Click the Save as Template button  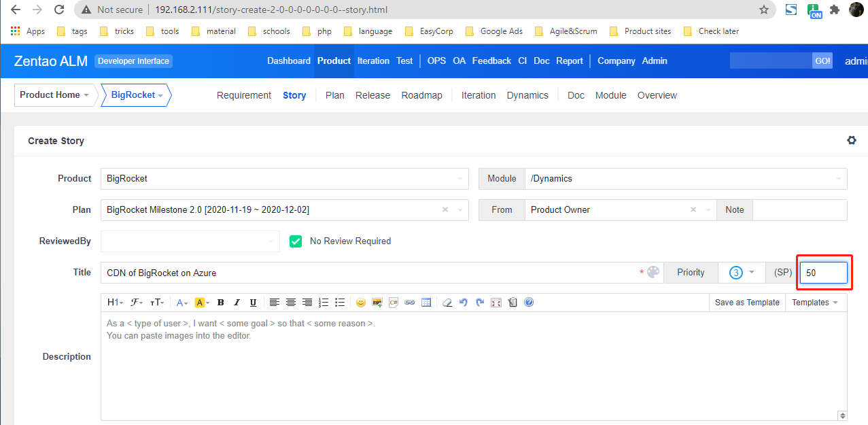(x=747, y=303)
